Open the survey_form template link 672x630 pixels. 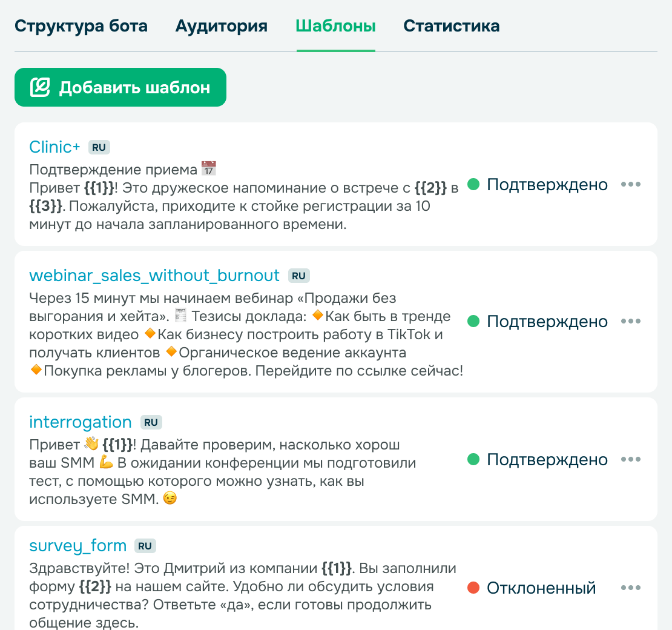click(78, 546)
